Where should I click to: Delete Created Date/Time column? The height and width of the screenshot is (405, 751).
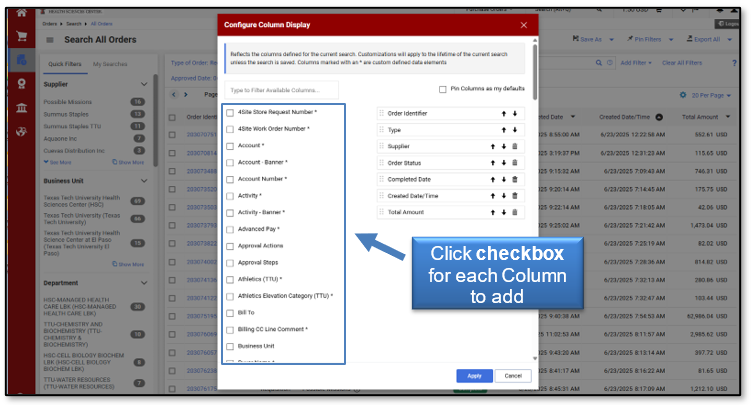tap(515, 196)
